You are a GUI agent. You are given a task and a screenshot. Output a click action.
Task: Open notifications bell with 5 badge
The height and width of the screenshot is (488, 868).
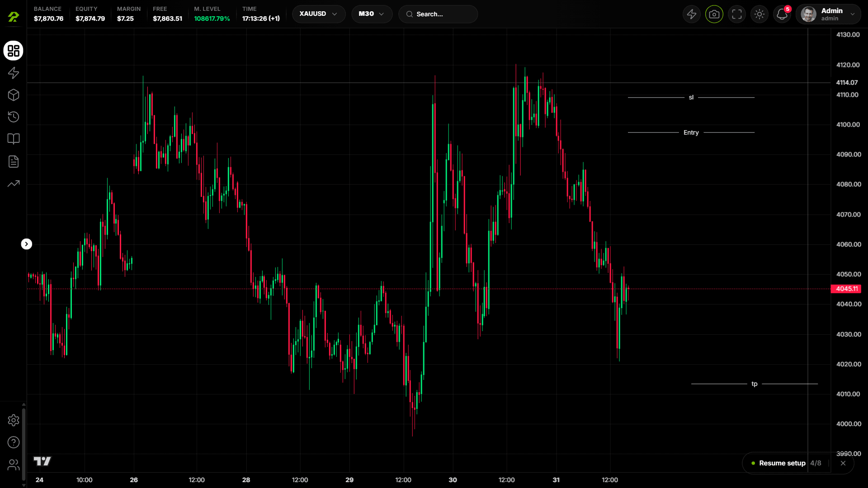click(x=782, y=14)
